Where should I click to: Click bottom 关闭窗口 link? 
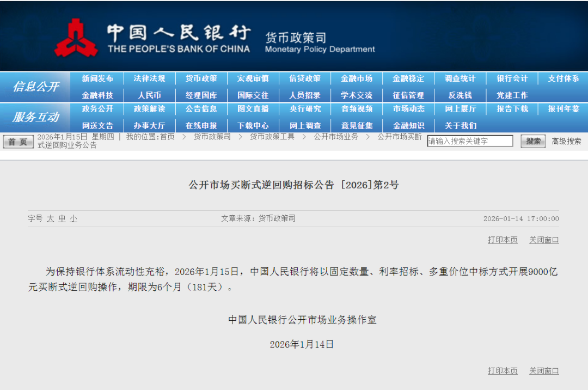coord(544,371)
